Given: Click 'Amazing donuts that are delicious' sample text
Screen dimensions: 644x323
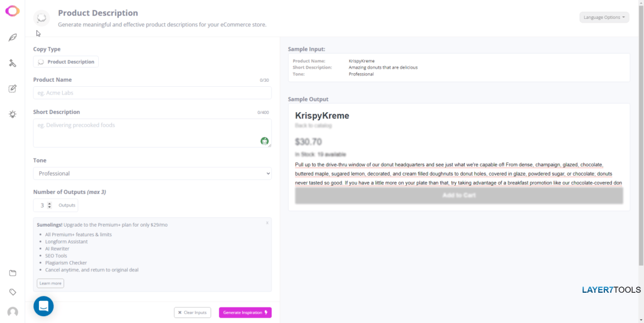Looking at the screenshot, I should click(383, 67).
